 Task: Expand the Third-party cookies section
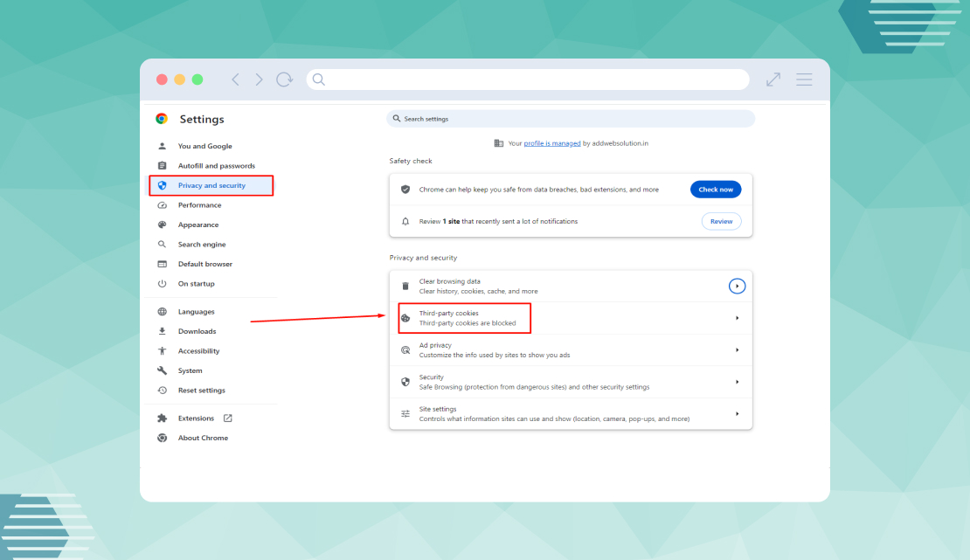[737, 317]
